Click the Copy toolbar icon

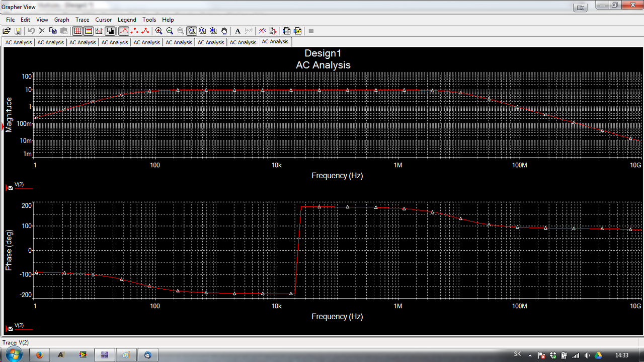pyautogui.click(x=53, y=31)
